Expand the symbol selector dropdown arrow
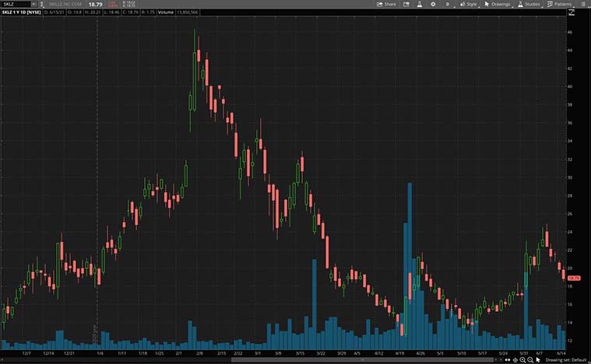This screenshot has width=591, height=364. tap(33, 4)
